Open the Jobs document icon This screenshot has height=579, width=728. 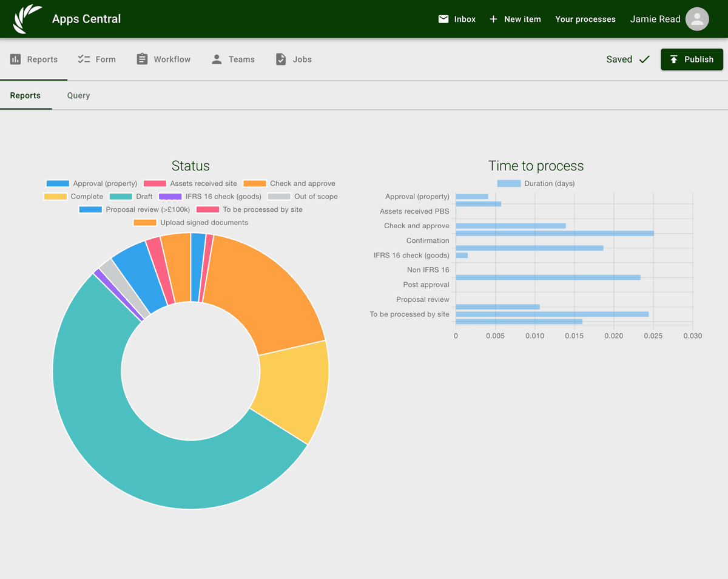pyautogui.click(x=280, y=59)
